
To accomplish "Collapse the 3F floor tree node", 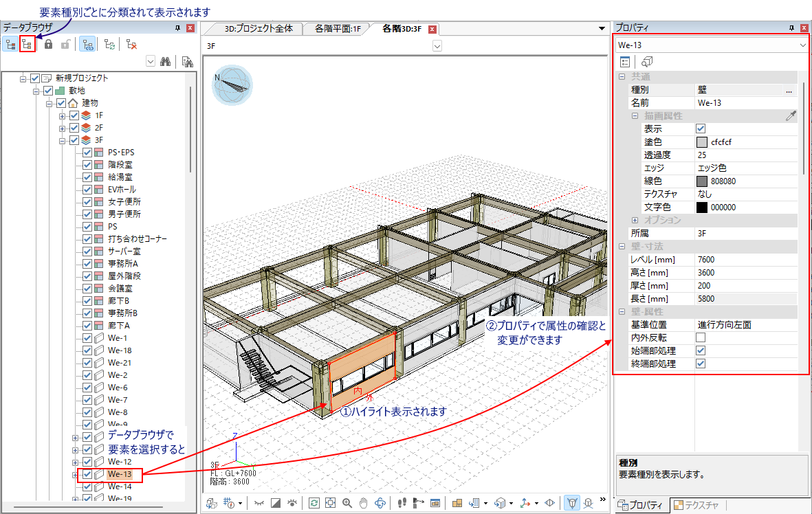I will pyautogui.click(x=63, y=140).
